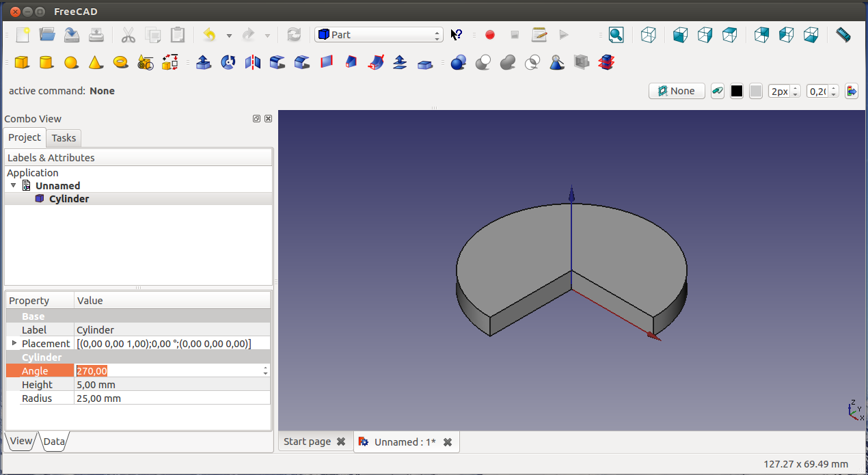Click the Height value field
This screenshot has height=475, width=868.
(x=171, y=385)
